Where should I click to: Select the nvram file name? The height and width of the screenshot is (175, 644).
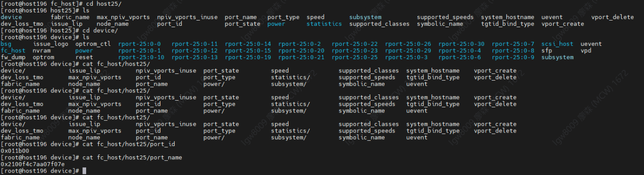(x=42, y=51)
